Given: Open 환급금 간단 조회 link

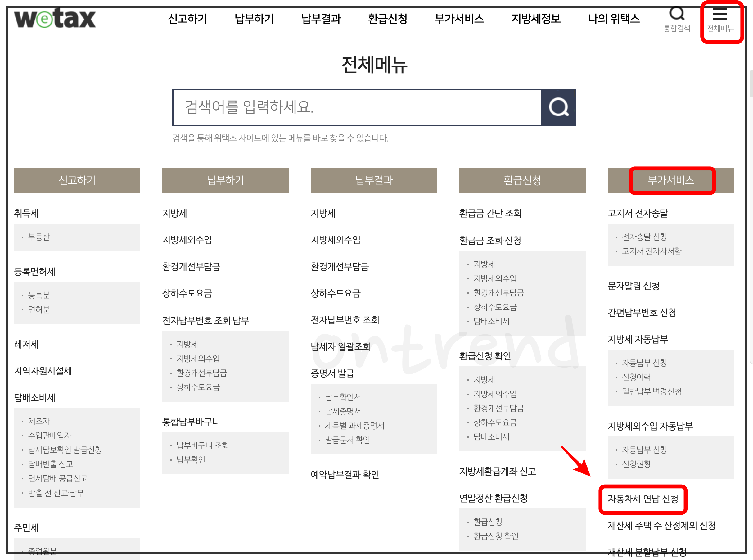Looking at the screenshot, I should pyautogui.click(x=490, y=213).
